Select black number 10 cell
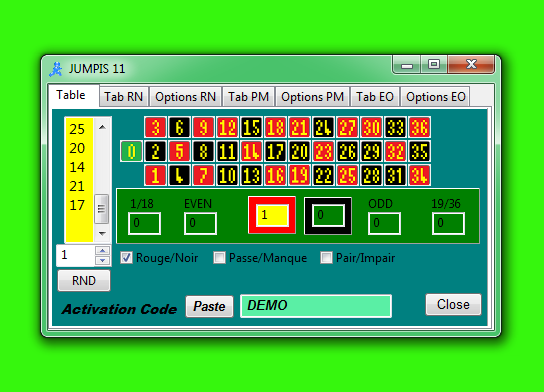 [x=227, y=175]
